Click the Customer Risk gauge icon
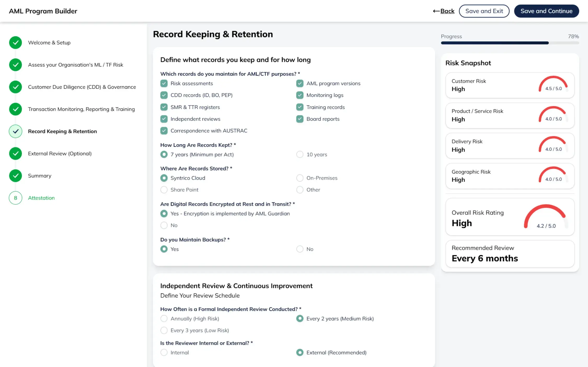This screenshot has height=367, width=588. click(x=553, y=84)
